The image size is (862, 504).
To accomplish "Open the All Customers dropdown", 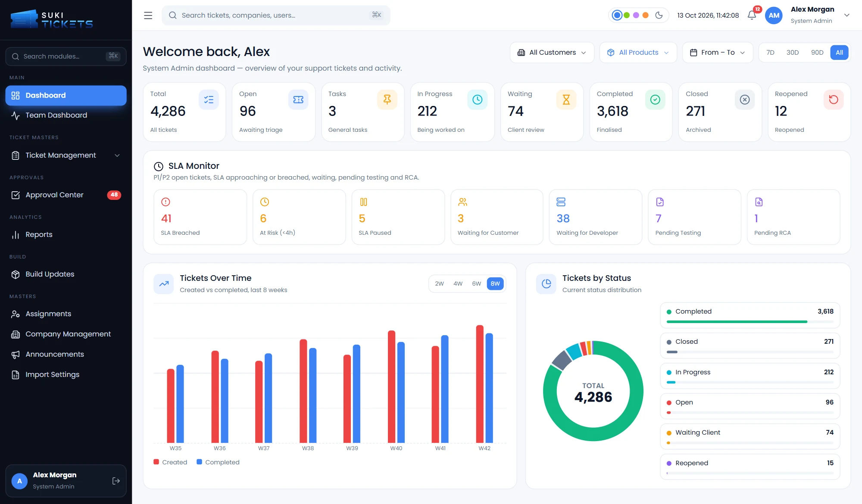I will [552, 53].
